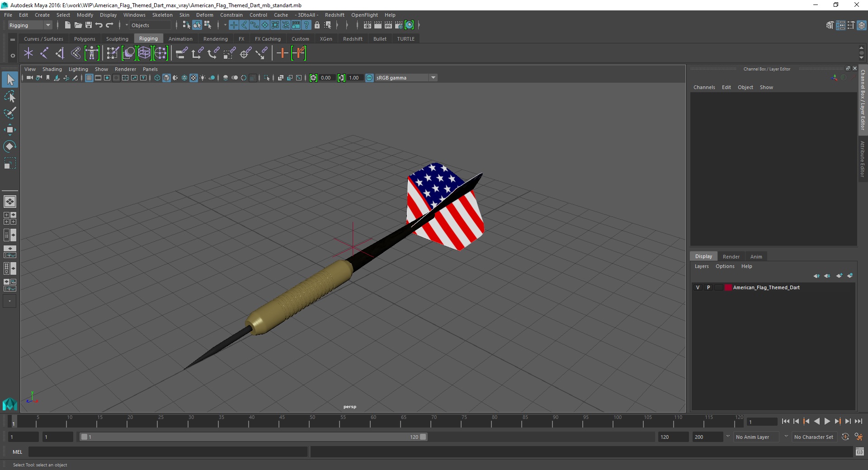Open the Render Settings icon
868x470 pixels.
pos(399,25)
